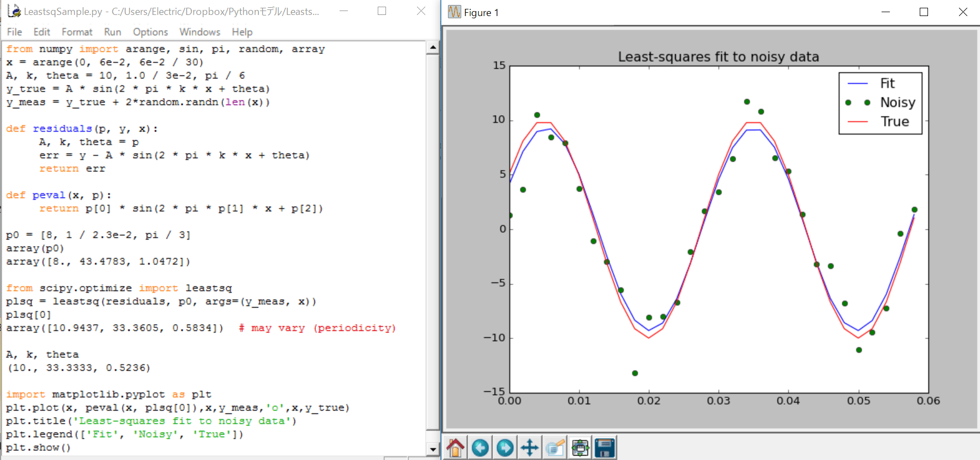Open the Format menu in IDLE
Screen dimensions: 980x460
[77, 32]
